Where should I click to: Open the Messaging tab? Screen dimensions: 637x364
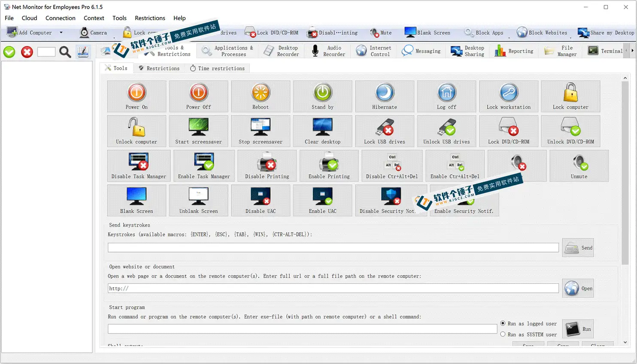point(421,51)
